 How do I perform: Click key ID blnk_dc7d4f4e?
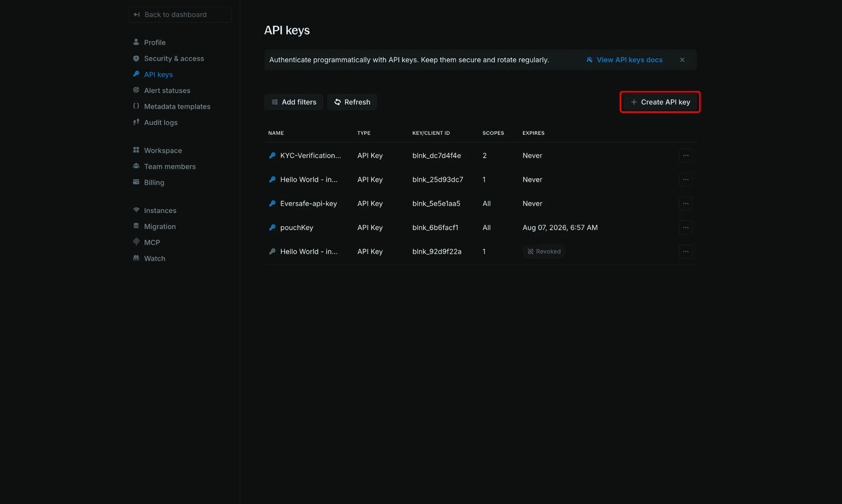click(x=437, y=156)
